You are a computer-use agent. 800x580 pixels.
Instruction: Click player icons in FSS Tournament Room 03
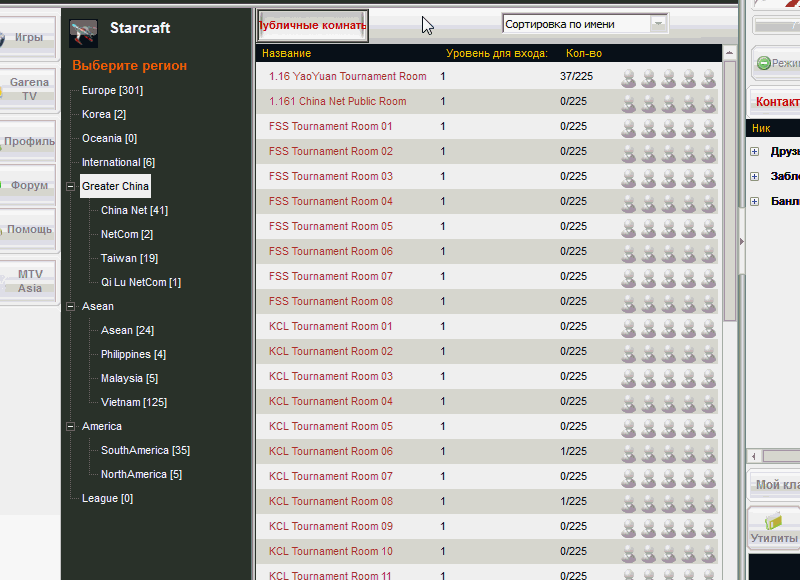coord(668,177)
